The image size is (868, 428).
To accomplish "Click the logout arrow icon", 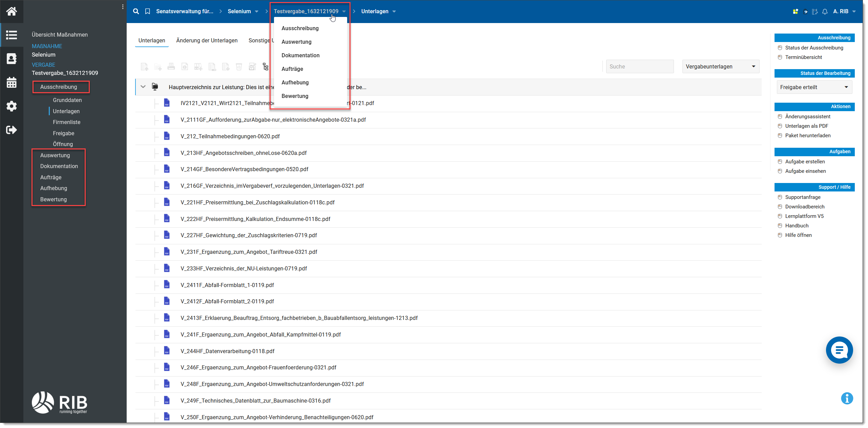I will point(12,130).
